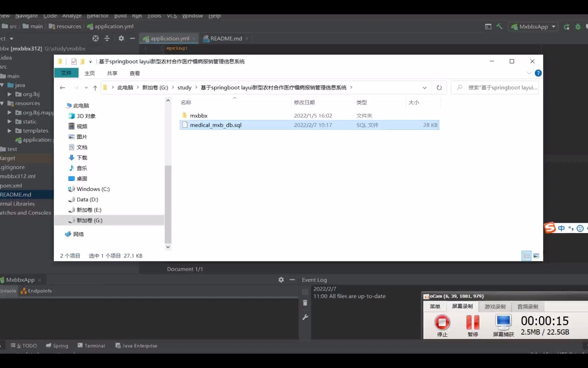Open IntelliJ Navigate menu
This screenshot has width=588, height=368.
(27, 16)
